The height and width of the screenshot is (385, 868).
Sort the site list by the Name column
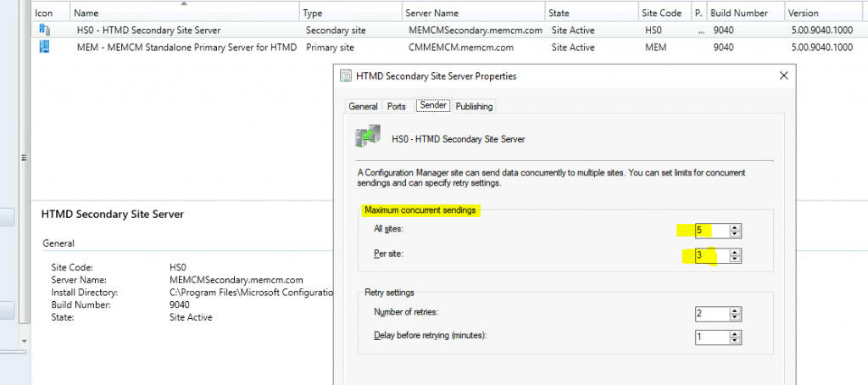(185, 13)
